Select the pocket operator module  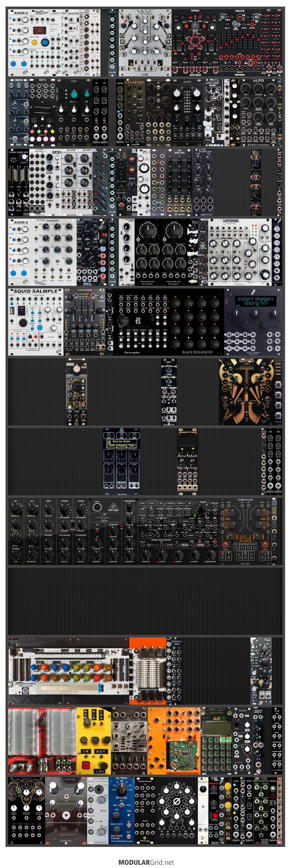click(x=216, y=741)
